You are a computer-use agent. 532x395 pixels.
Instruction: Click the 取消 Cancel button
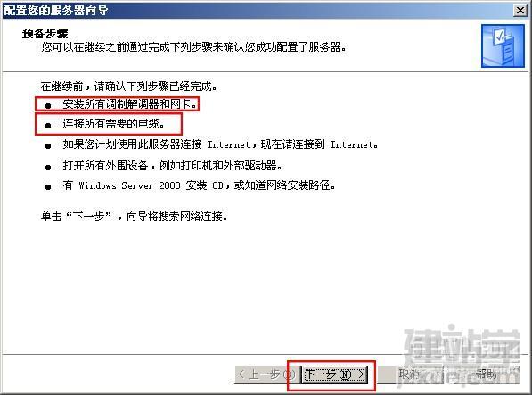click(x=409, y=374)
